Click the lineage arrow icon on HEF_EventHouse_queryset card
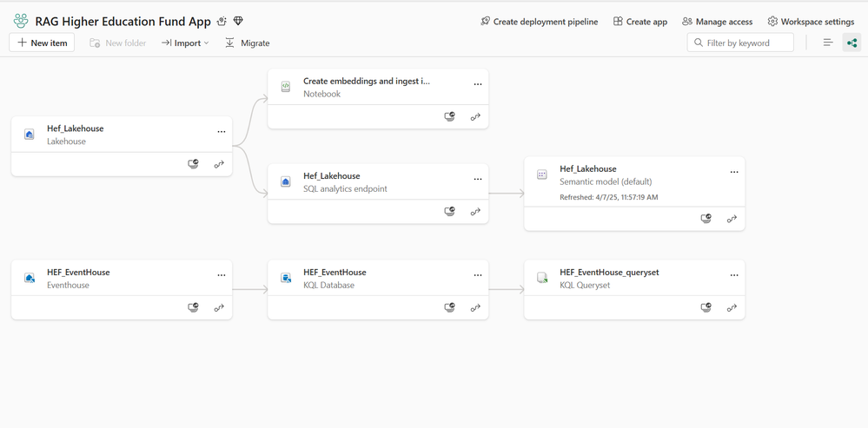Image resolution: width=868 pixels, height=428 pixels. [732, 307]
